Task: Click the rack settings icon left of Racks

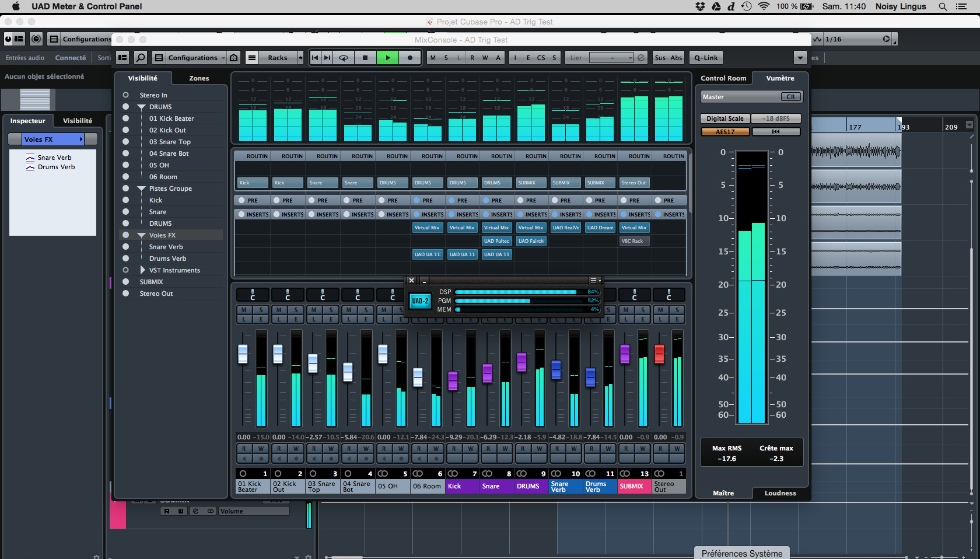Action: tap(252, 57)
